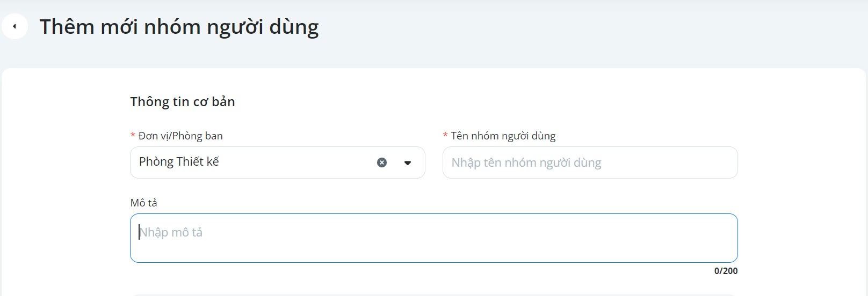Viewport: 868px width, 296px height.
Task: Click the empty lower area of Mô tả box
Action: pos(433,253)
